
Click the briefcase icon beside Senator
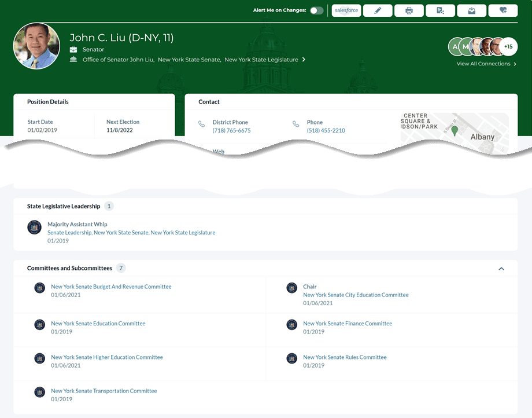[x=73, y=50]
